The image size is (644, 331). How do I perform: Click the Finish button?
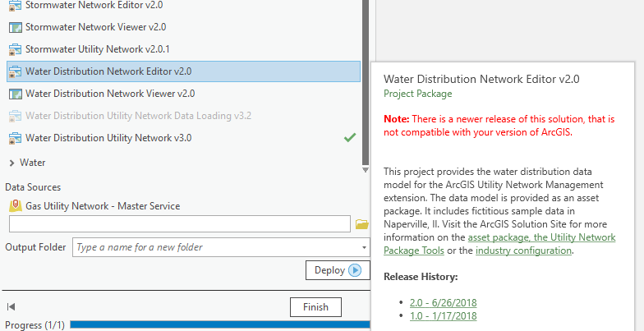[x=315, y=307]
